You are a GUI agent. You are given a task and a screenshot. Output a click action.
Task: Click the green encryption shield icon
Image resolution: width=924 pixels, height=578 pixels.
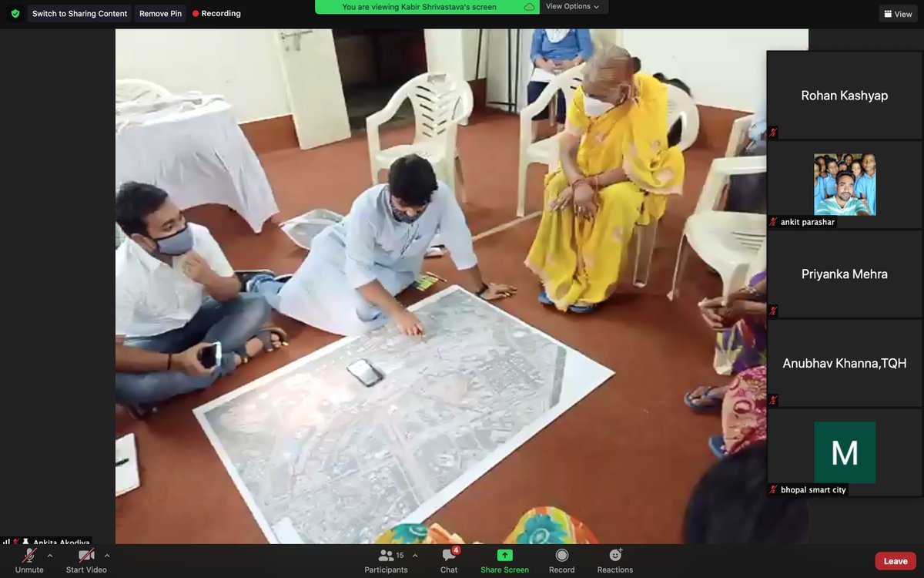coord(15,14)
